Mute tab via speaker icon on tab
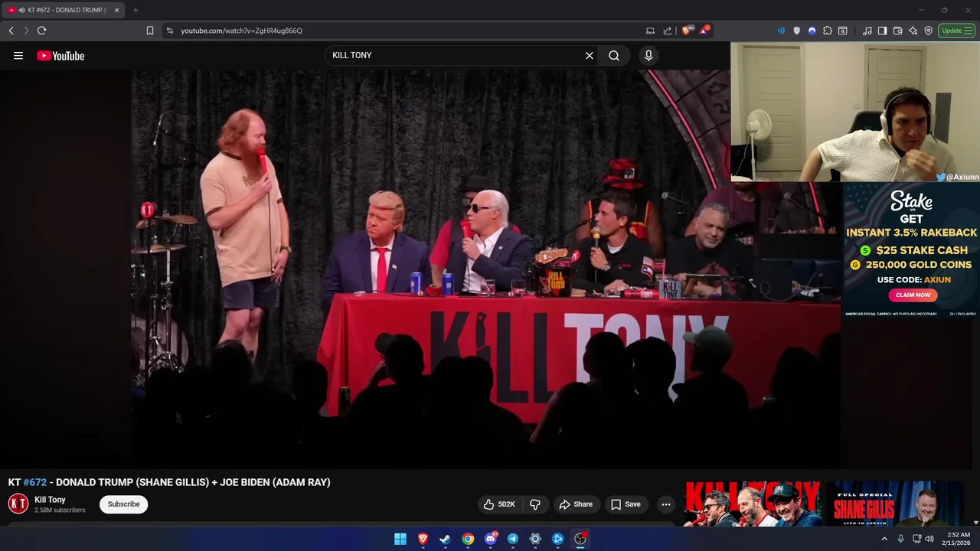The image size is (980, 551). click(21, 10)
